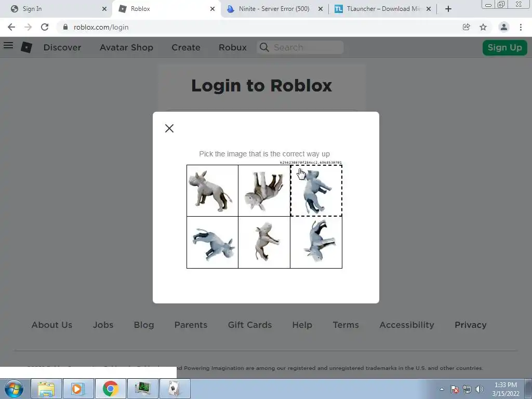Image resolution: width=532 pixels, height=399 pixels.
Task: Open the Blog footer link
Action: click(144, 325)
